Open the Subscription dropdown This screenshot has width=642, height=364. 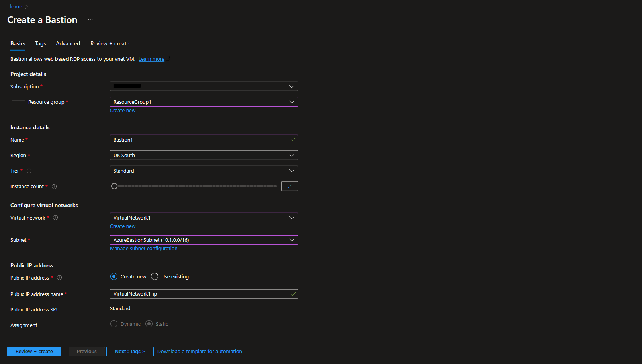[x=204, y=86]
